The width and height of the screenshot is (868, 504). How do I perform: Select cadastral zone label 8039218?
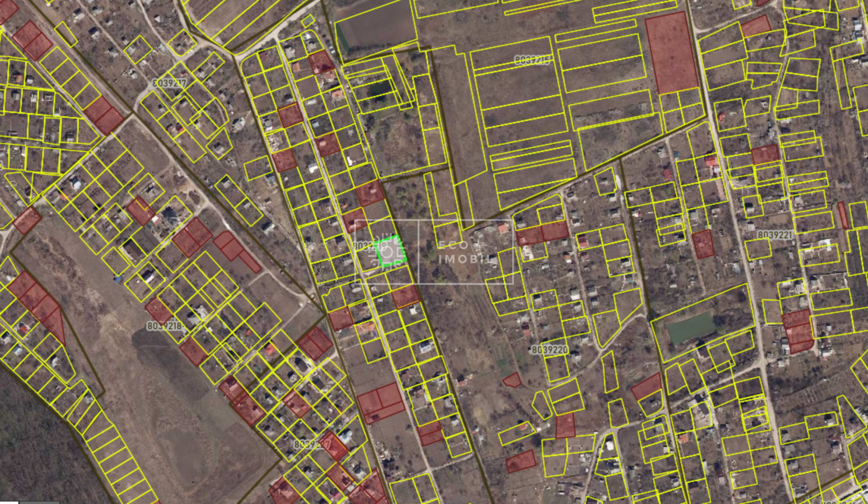(164, 326)
